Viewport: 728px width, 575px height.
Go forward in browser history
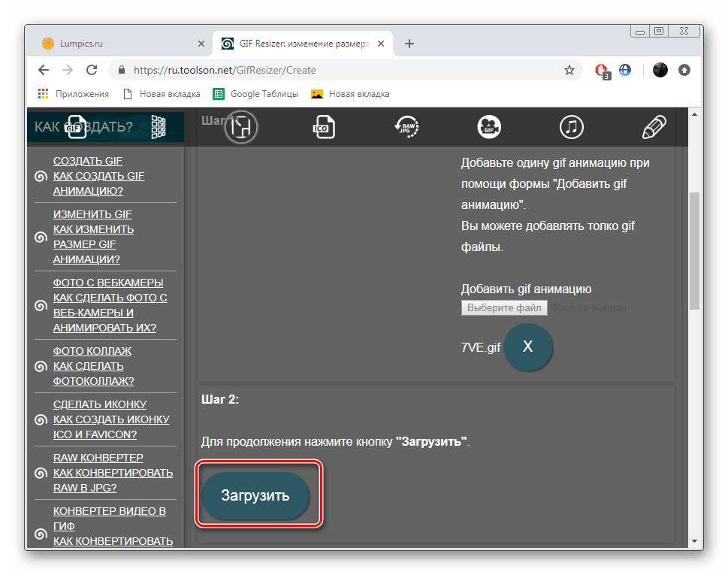tap(68, 70)
